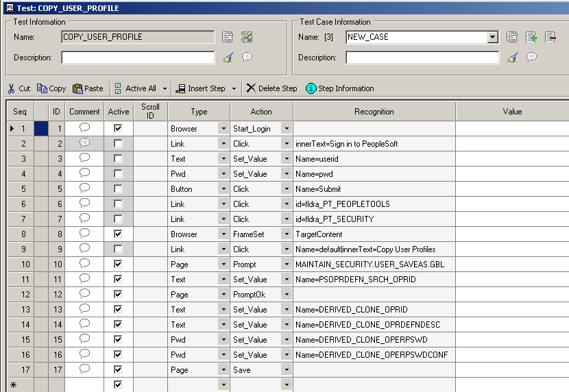Screen dimensions: 569x392
Task: Click the Test Name field COPY_USER_PROFILE
Action: point(138,37)
